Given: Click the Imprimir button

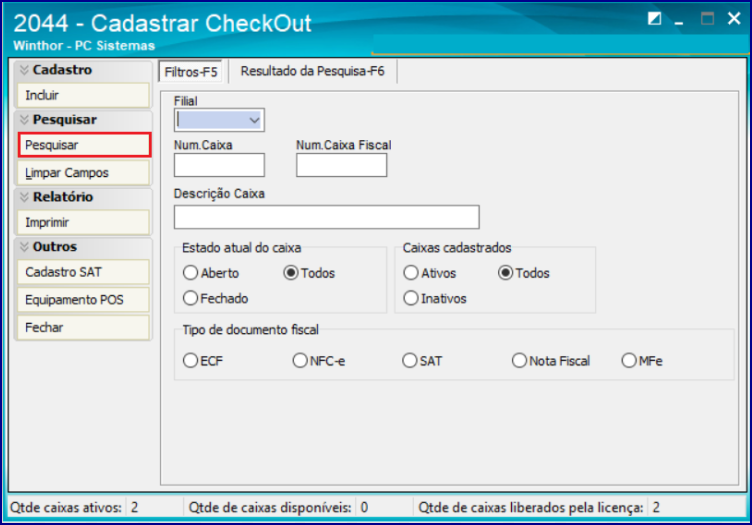Looking at the screenshot, I should (83, 222).
